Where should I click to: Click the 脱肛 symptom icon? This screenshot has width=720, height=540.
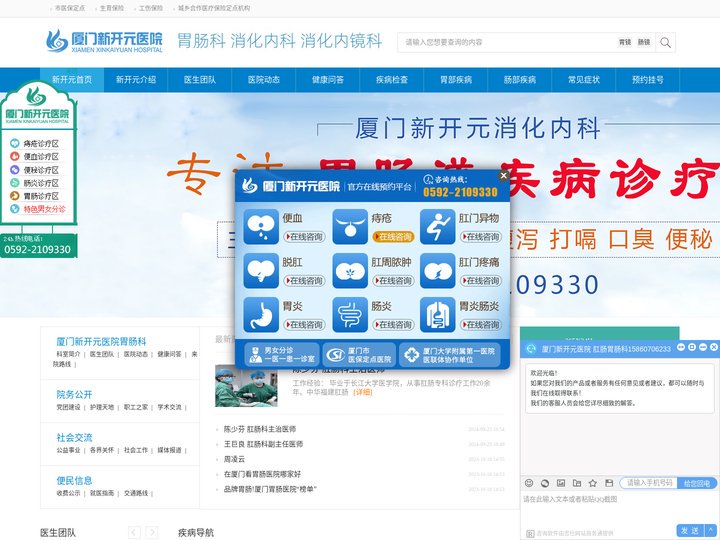(x=261, y=271)
